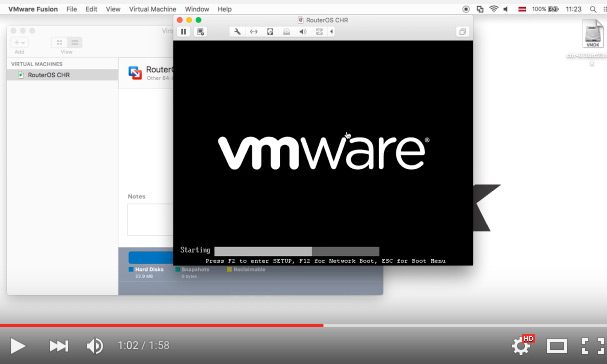607x364 pixels.
Task: Click the 11:23 clock in menu bar
Action: point(573,9)
